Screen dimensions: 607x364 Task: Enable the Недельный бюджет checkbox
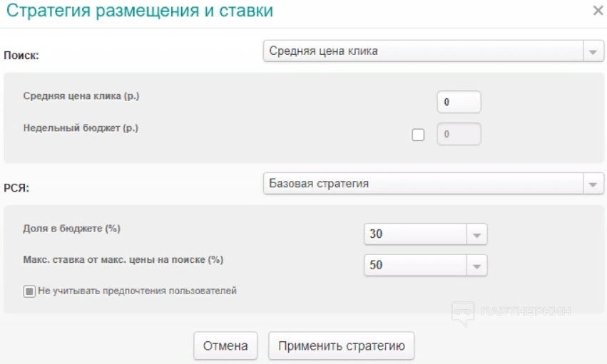[418, 135]
